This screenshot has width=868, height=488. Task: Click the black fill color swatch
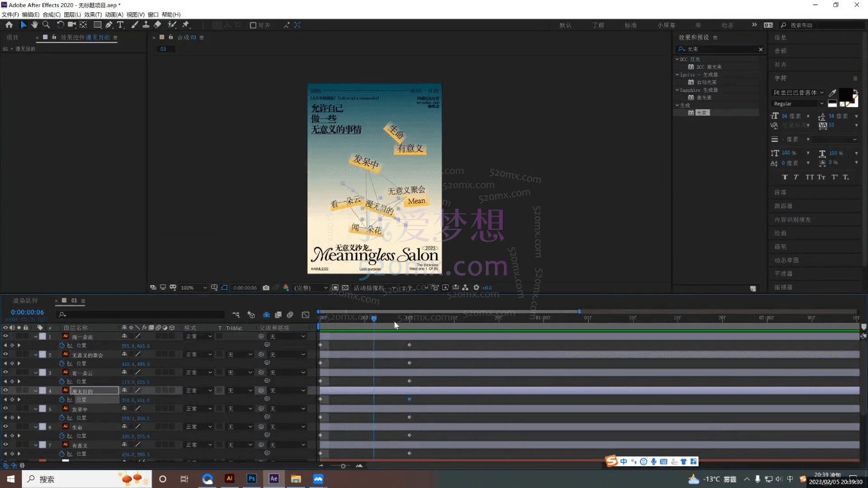click(x=845, y=95)
